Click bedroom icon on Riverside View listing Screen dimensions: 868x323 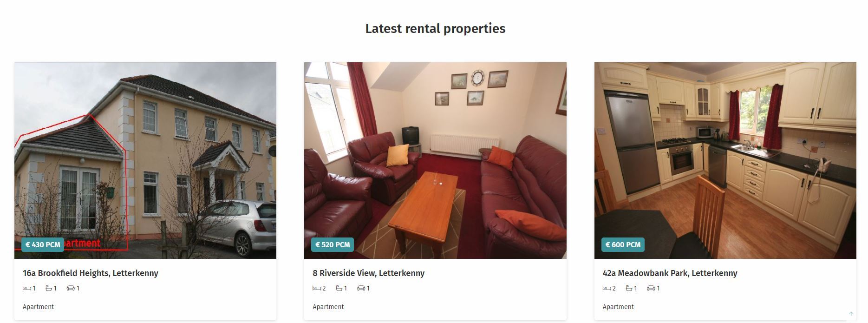point(317,288)
